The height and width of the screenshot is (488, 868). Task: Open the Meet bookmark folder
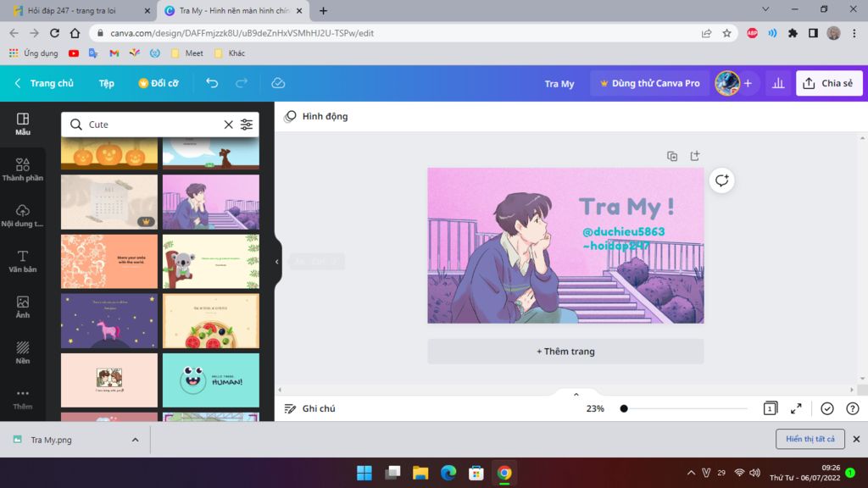187,53
